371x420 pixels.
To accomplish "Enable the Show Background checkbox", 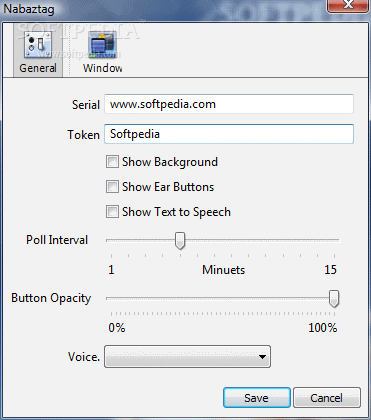I will coord(112,162).
